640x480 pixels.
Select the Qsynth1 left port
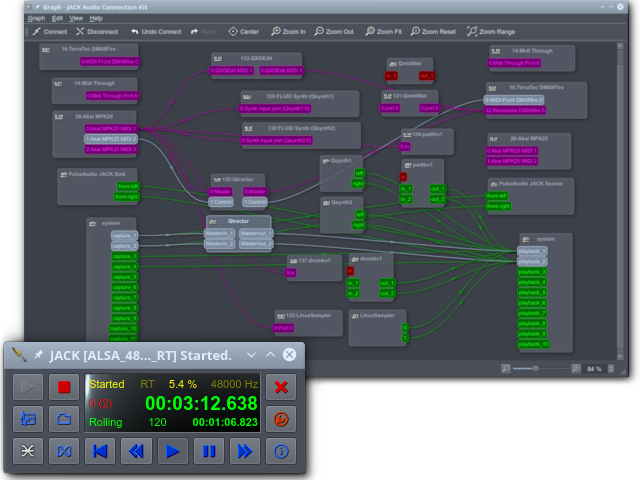click(359, 173)
